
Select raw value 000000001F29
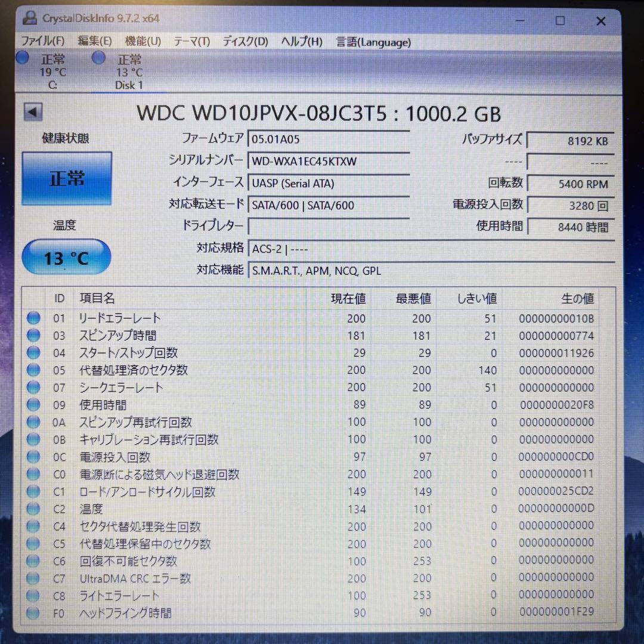[556, 612]
